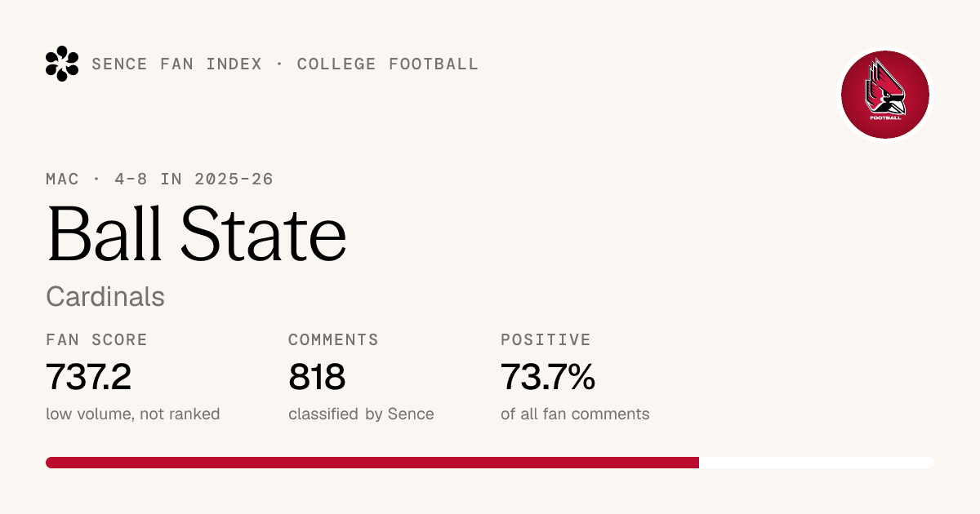Click the of all fan comments caption

click(x=575, y=414)
